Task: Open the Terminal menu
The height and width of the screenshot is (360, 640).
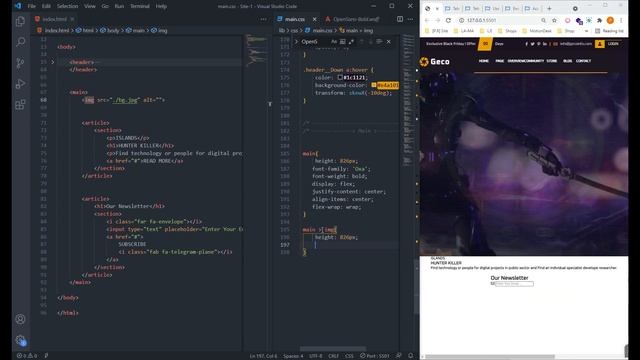Action: click(x=140, y=6)
